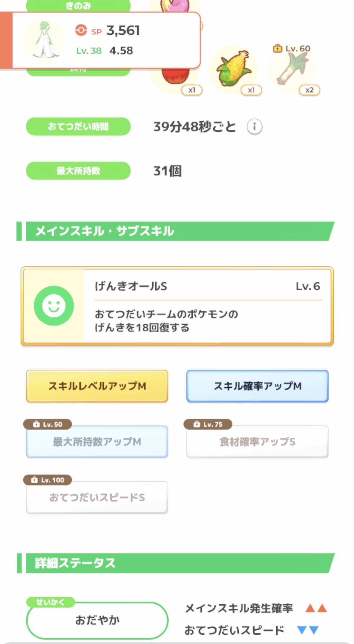The height and width of the screenshot is (644, 354).
Task: Tap the lock icon on Lv. 50 badge
Action: point(36,424)
